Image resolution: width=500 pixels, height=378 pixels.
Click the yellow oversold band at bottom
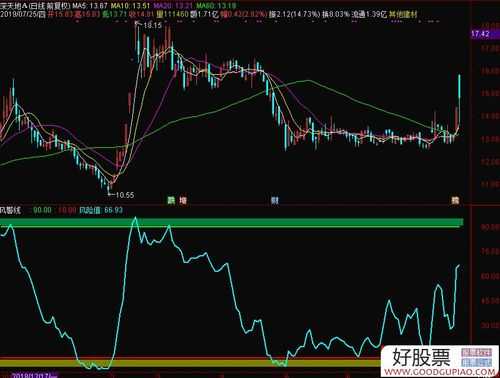[190, 363]
